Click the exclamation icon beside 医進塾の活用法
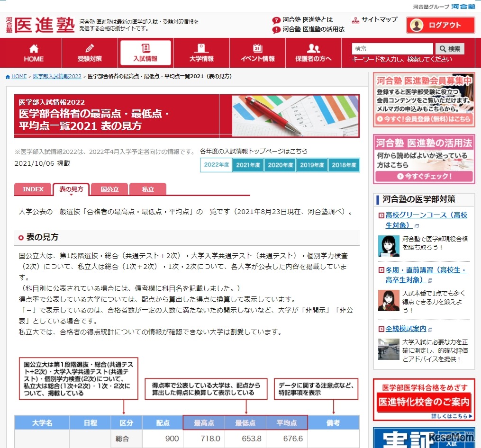481x448 pixels. (x=276, y=30)
